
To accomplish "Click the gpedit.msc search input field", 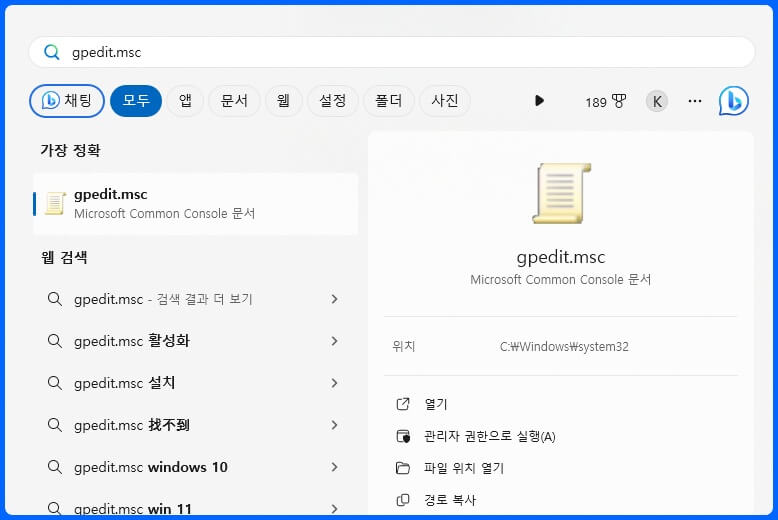I will click(392, 52).
